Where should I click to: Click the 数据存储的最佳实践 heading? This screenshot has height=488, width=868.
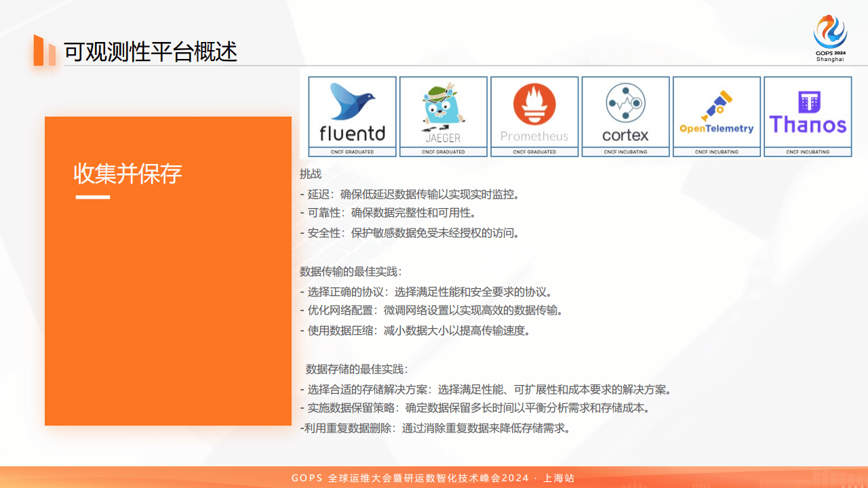(357, 369)
